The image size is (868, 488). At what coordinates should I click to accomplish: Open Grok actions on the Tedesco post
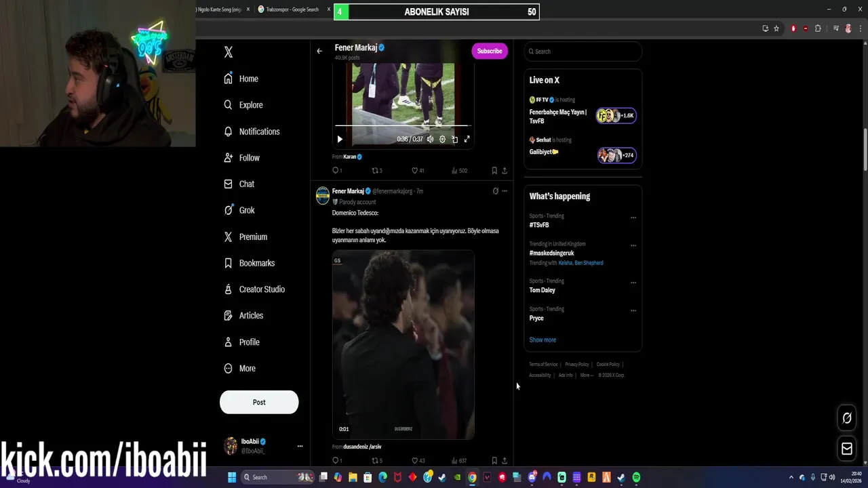pyautogui.click(x=495, y=191)
